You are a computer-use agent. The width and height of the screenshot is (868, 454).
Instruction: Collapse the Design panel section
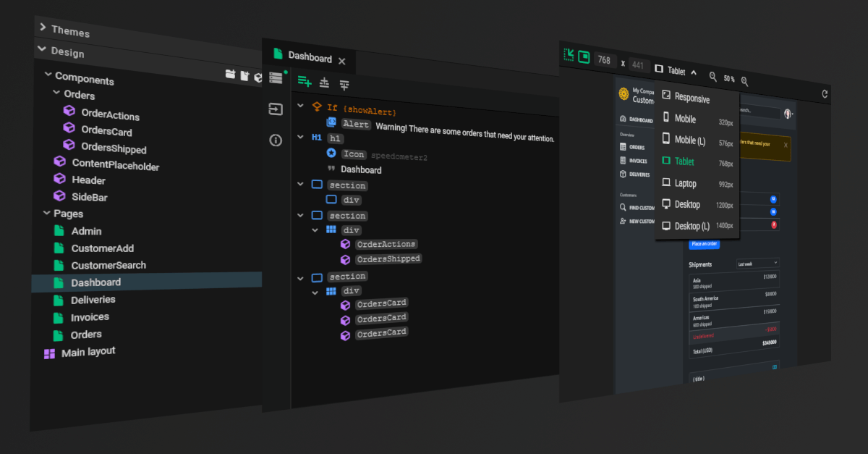tap(43, 50)
